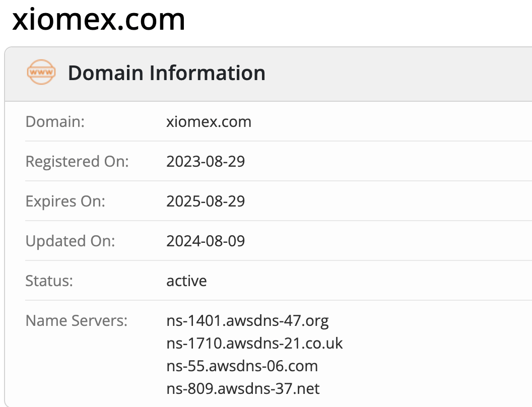Click the Updated On date 2024-08-09

click(x=206, y=241)
